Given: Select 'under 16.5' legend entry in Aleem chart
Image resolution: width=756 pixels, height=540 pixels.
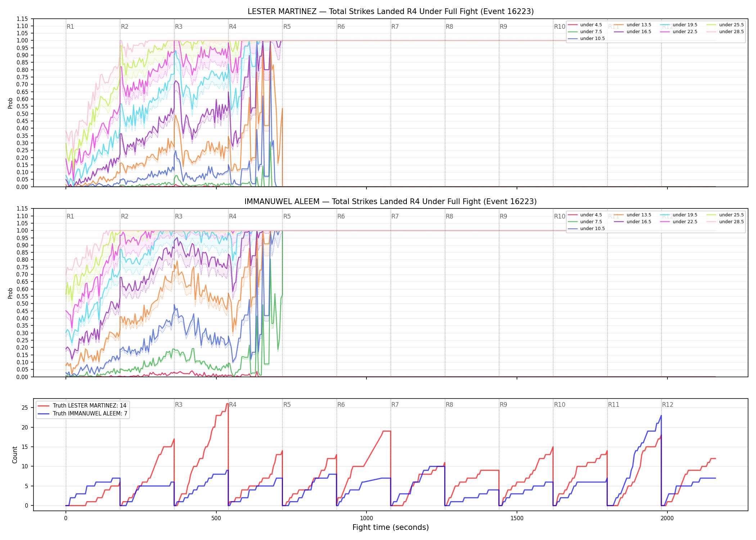Looking at the screenshot, I should (x=633, y=222).
